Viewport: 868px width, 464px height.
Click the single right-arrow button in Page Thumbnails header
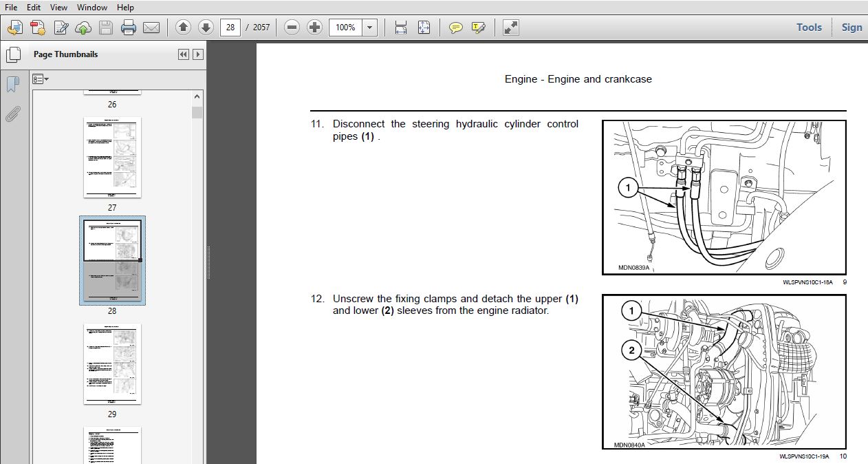[198, 54]
